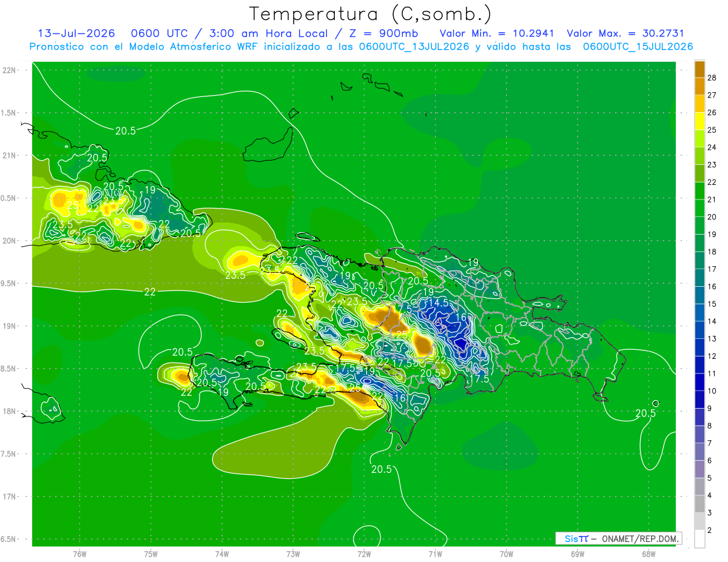The width and height of the screenshot is (728, 562).
Task: Click the '17N' latitude axis label
Action: pyautogui.click(x=10, y=497)
